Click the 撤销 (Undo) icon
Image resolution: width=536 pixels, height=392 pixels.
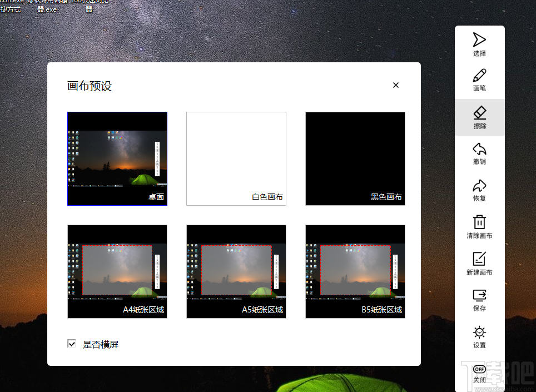(479, 153)
